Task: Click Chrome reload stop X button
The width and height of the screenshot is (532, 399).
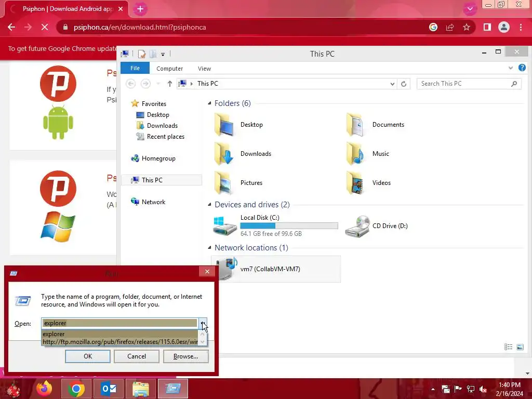Action: pos(45,27)
